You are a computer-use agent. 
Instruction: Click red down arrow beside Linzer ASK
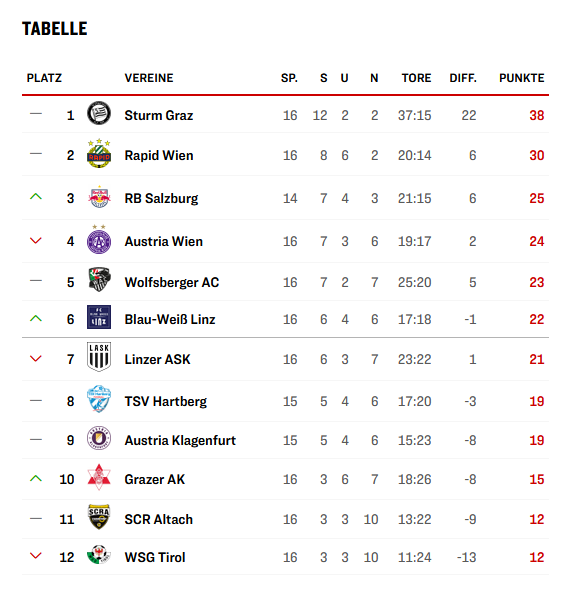(x=36, y=358)
